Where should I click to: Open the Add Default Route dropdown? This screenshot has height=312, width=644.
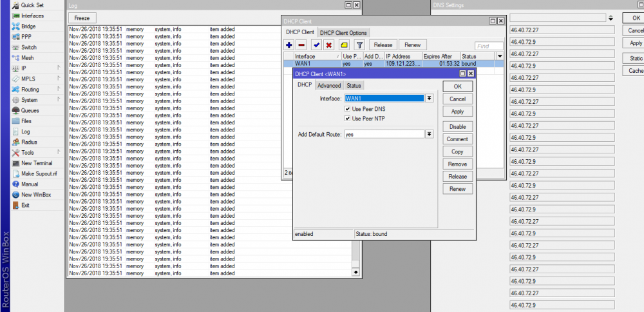[x=430, y=134]
